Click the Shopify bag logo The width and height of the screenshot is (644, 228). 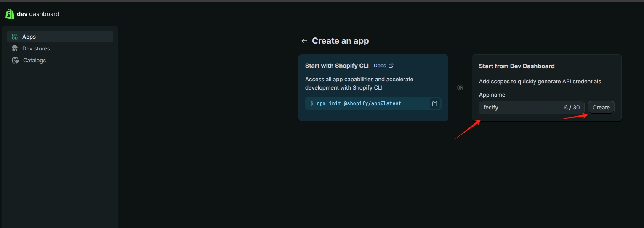(x=10, y=14)
